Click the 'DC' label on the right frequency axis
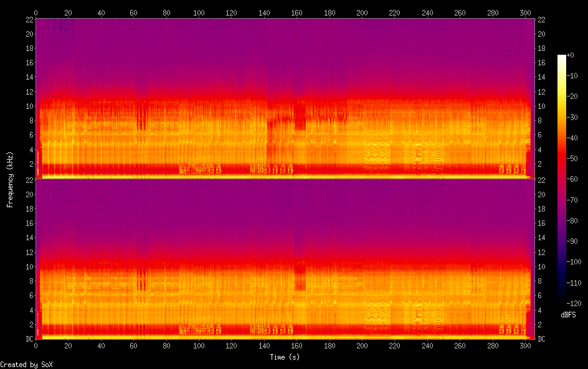 541,339
